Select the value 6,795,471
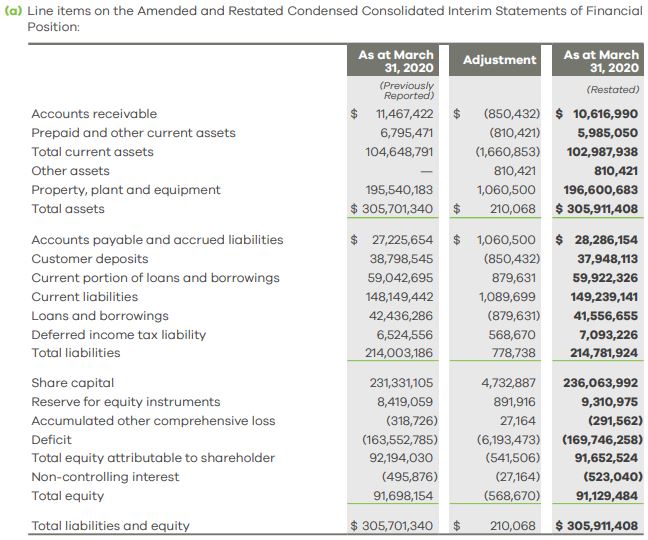Screen dimensions: 648x540 [x=407, y=133]
